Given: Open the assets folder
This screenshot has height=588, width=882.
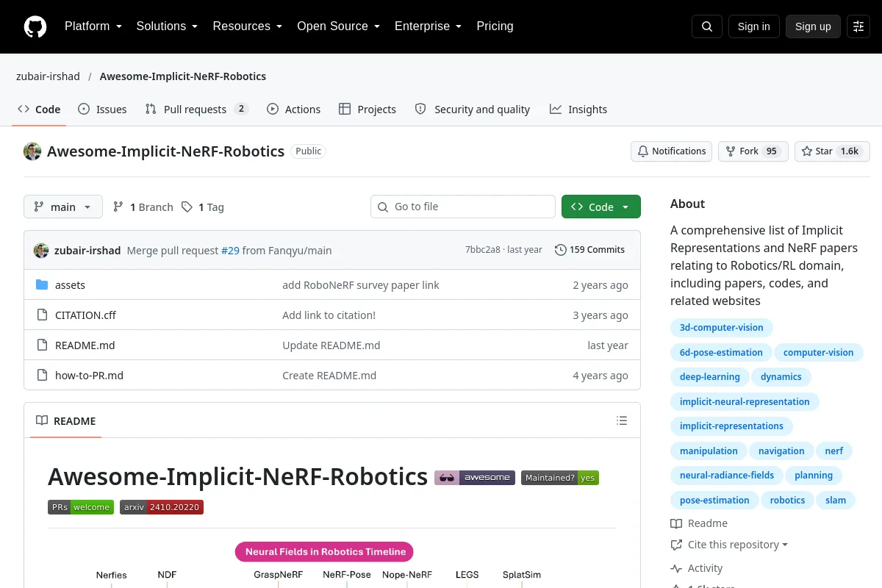Looking at the screenshot, I should click(x=70, y=285).
